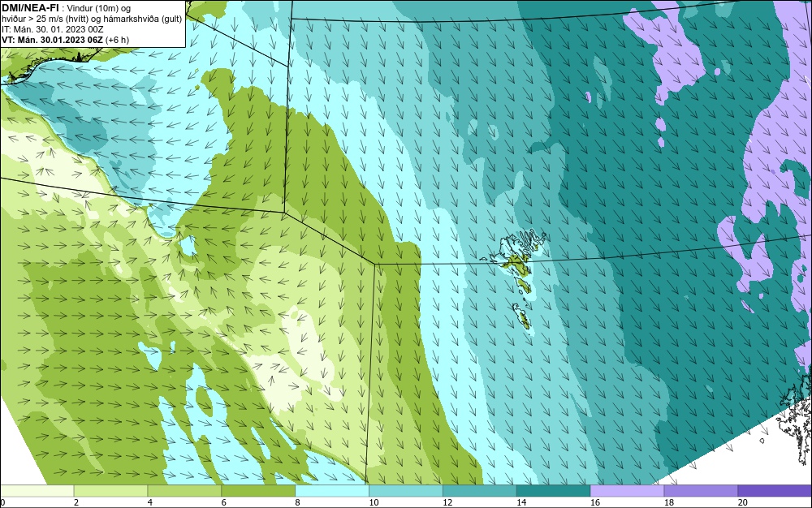Select the above 20 m/s dark purple swatch
Viewport: 812px width, 508px height.
click(x=775, y=490)
